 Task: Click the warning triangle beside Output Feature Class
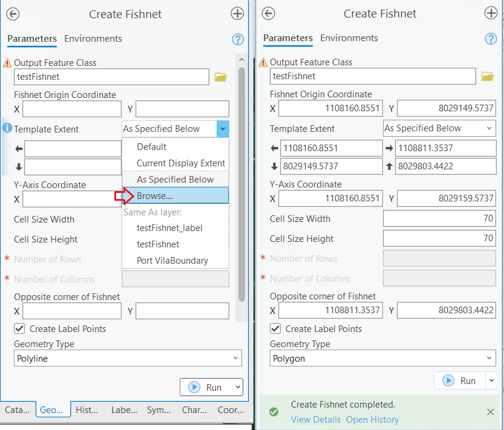[7, 62]
